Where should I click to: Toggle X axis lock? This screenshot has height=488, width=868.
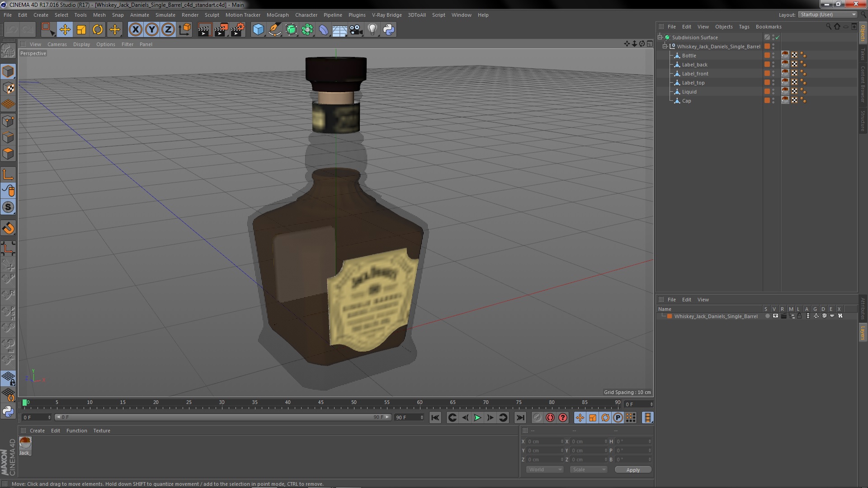pyautogui.click(x=135, y=30)
